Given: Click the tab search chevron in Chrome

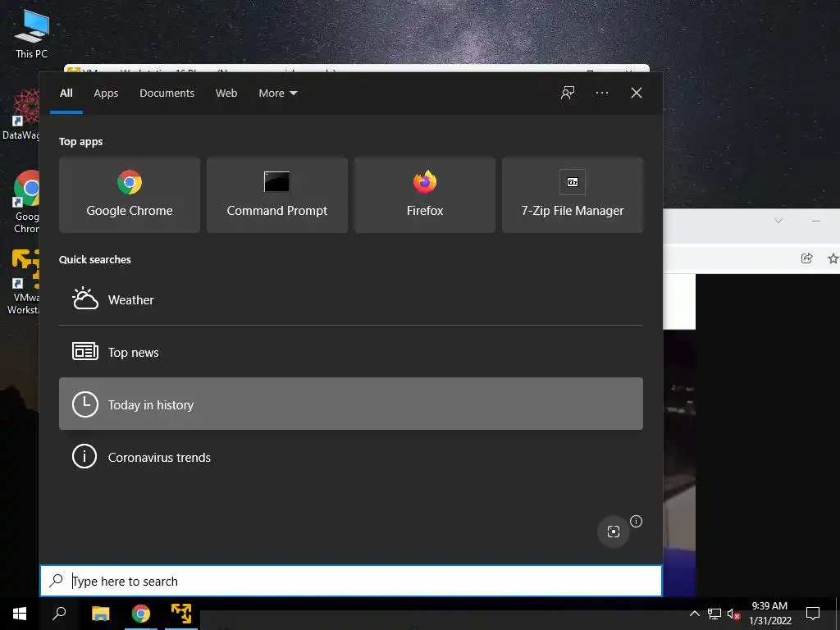Looking at the screenshot, I should (x=778, y=221).
